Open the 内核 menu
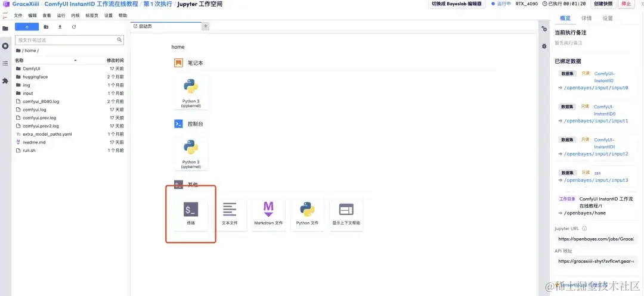 tap(75, 15)
